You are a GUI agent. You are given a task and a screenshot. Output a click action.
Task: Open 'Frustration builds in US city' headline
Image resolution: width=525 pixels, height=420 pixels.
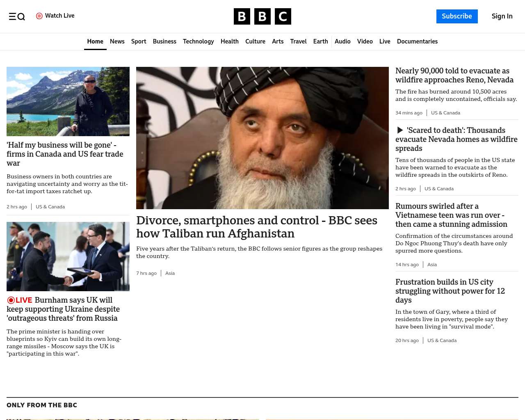[450, 291]
